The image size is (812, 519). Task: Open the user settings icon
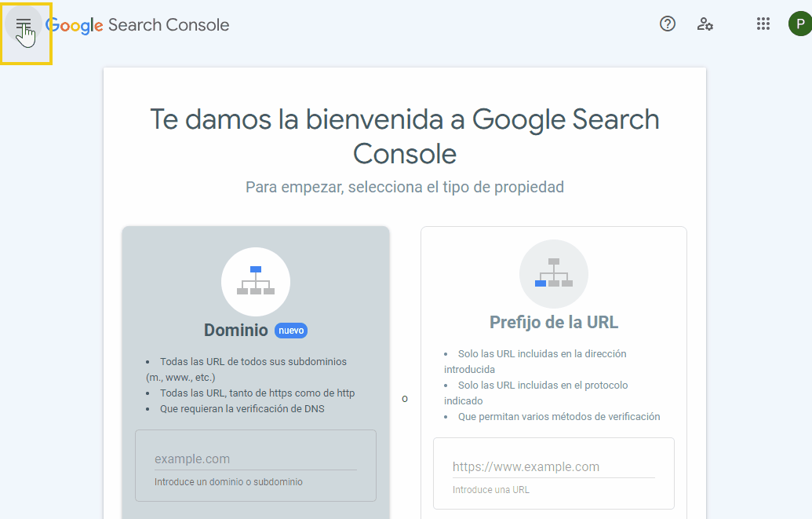tap(705, 24)
